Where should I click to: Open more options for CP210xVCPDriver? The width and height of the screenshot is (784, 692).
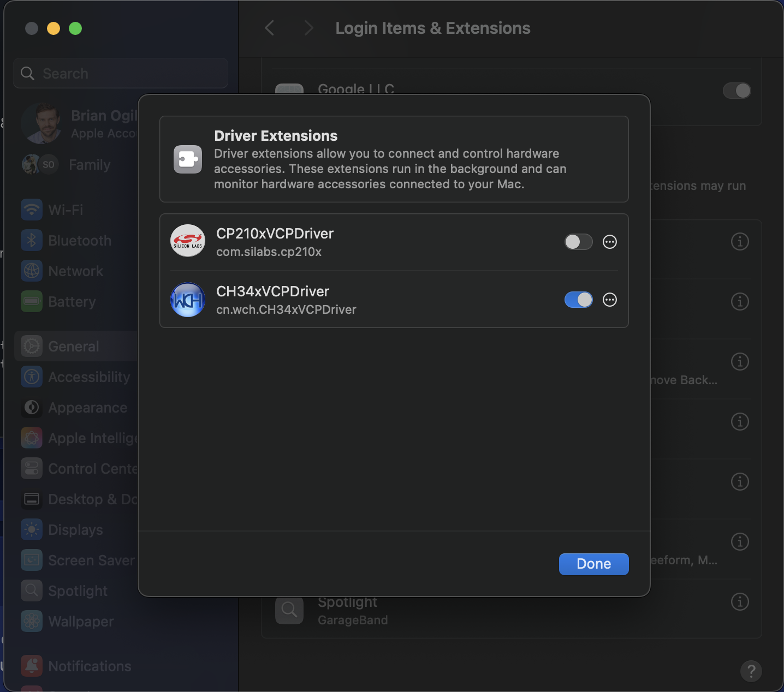point(610,242)
